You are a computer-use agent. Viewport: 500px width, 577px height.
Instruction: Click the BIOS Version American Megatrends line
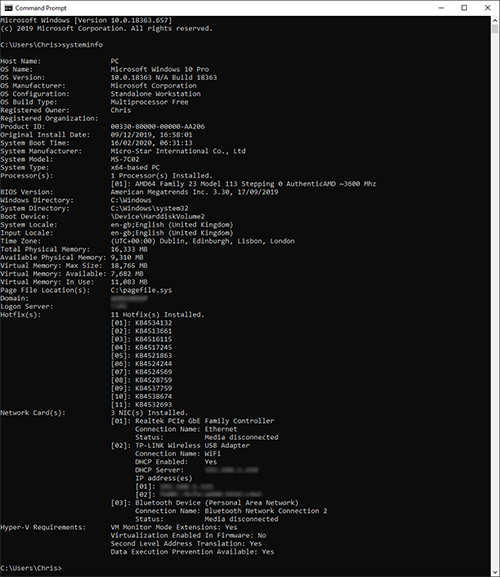139,192
